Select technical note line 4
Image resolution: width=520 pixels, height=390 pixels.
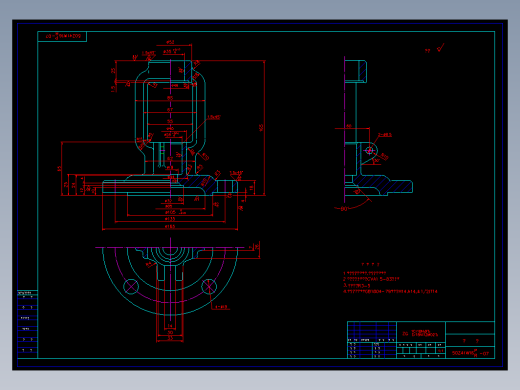coord(390,291)
